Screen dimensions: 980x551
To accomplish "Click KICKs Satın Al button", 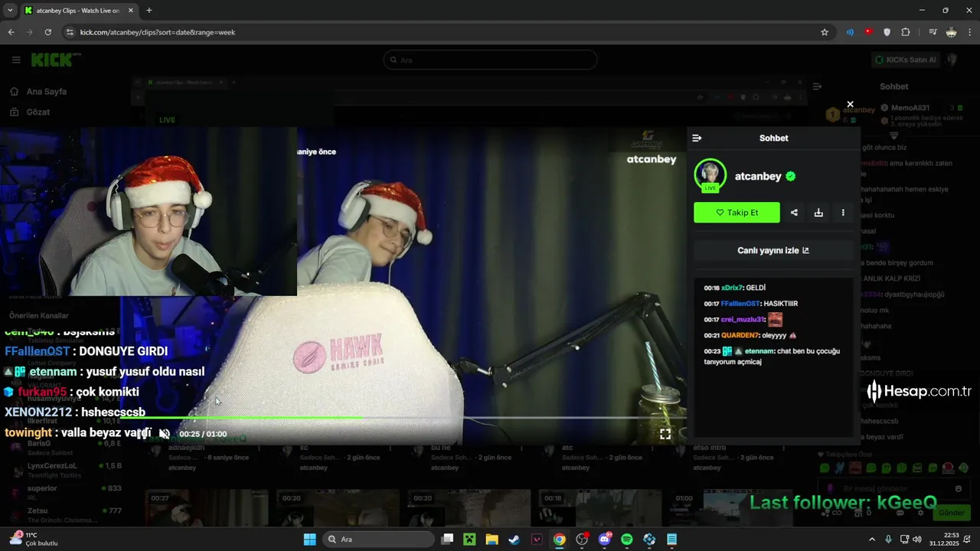I will coord(906,60).
